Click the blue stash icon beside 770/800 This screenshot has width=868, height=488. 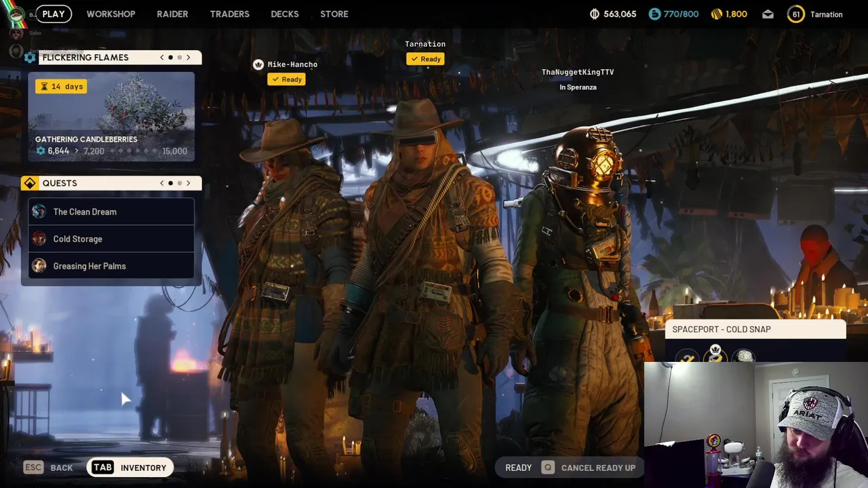(x=654, y=14)
